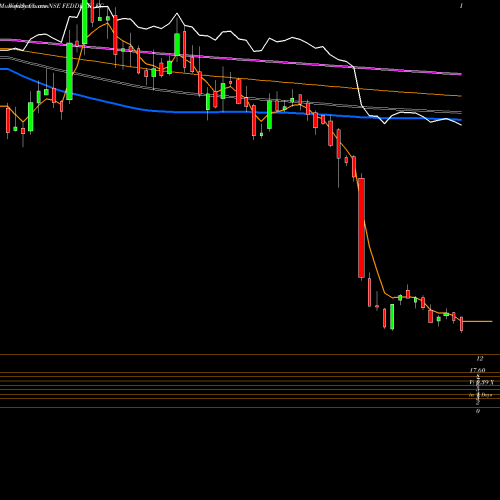Viewport: 500px width, 500px height.
Task: Select the largest red crash candlestick
Action: 361,228
